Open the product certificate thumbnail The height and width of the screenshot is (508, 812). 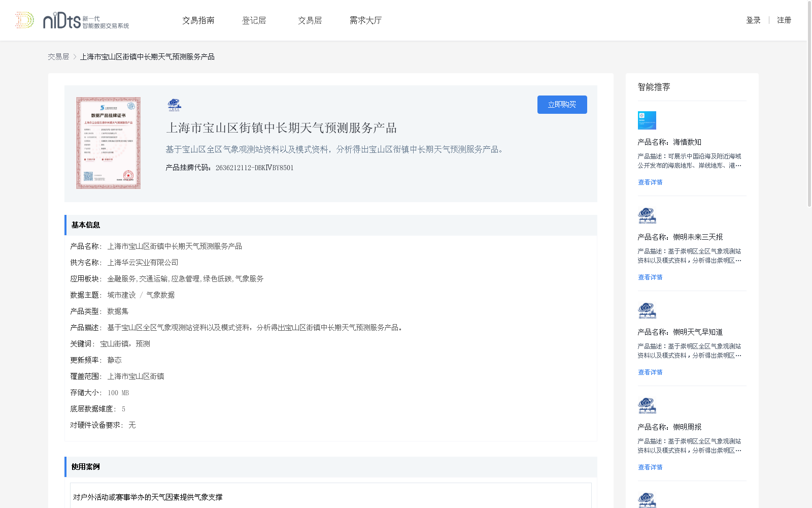click(x=109, y=143)
